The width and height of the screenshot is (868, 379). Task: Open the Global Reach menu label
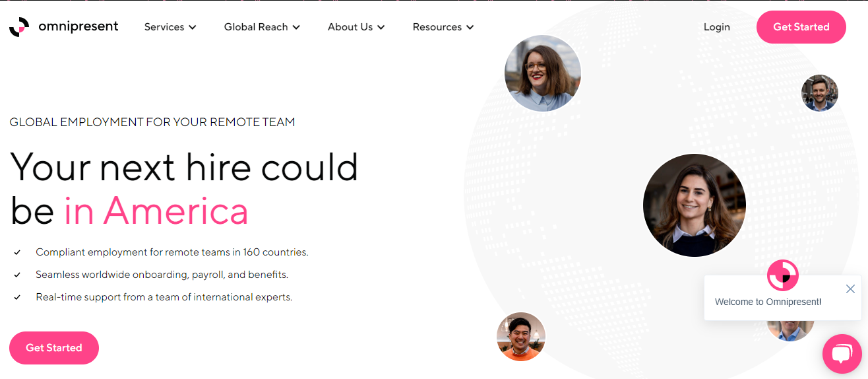click(256, 27)
